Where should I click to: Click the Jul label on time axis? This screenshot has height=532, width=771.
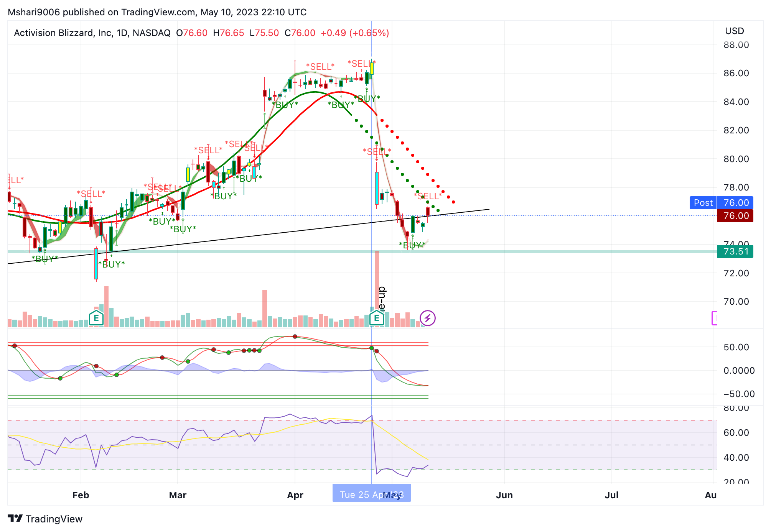(611, 495)
